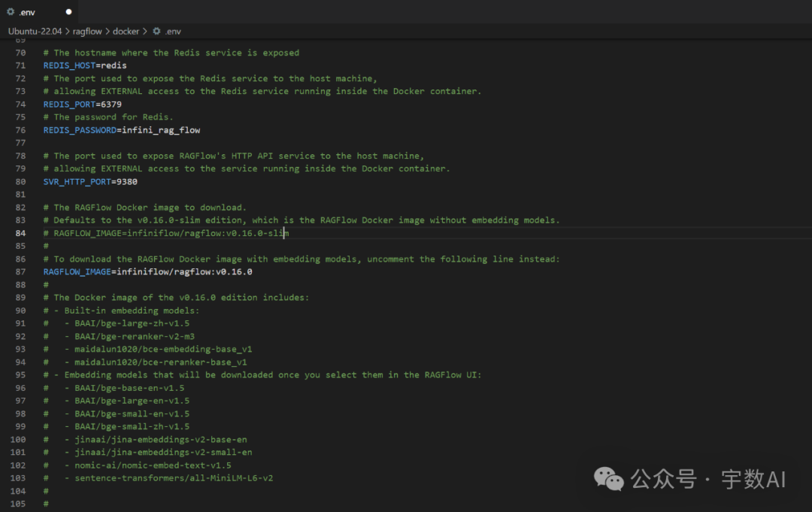812x512 pixels.
Task: Click 'allowing EXTERNAL access to the Redis service' comment
Action: pos(262,91)
